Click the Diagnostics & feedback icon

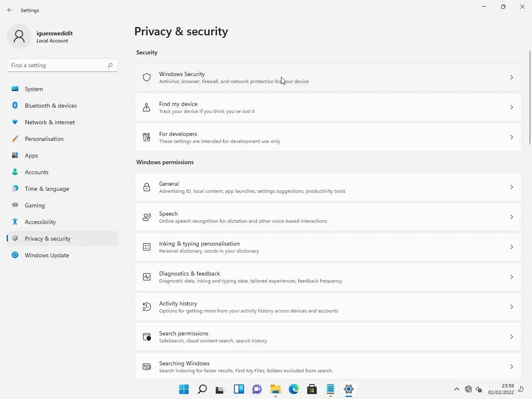(x=147, y=277)
